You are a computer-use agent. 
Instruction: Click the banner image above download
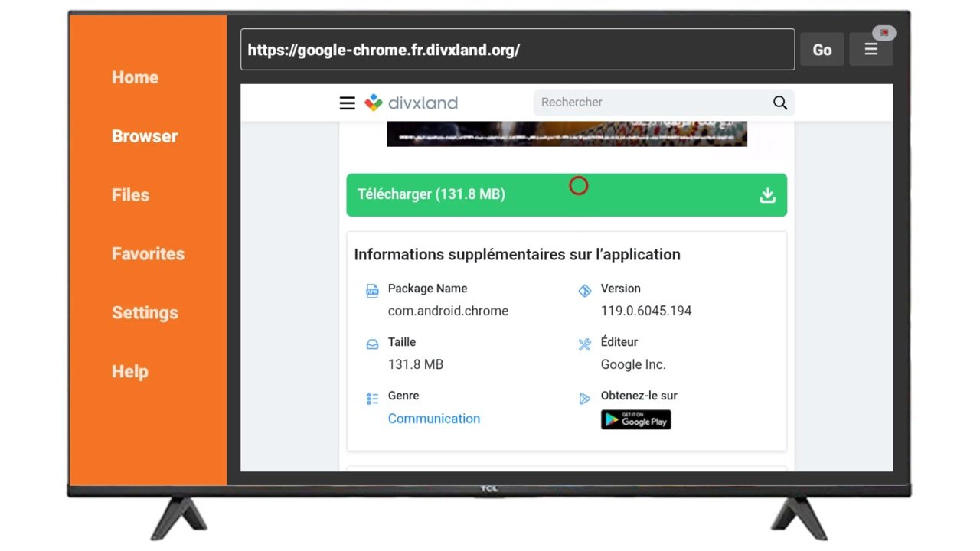567,133
